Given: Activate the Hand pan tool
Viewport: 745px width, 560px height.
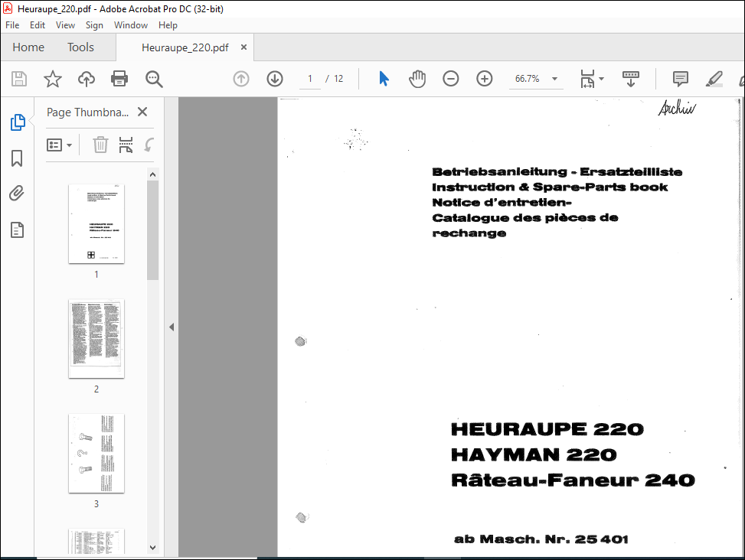Looking at the screenshot, I should (417, 79).
